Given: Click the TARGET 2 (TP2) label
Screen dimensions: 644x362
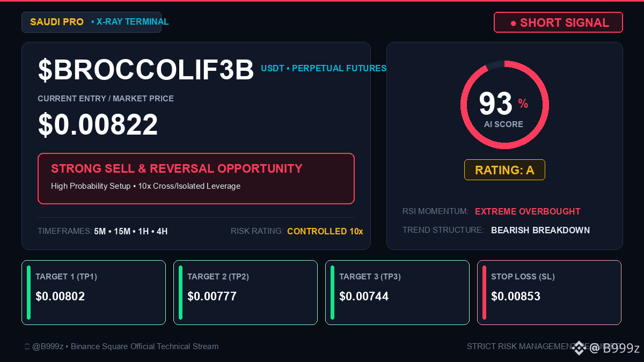Looking at the screenshot, I should point(218,277).
